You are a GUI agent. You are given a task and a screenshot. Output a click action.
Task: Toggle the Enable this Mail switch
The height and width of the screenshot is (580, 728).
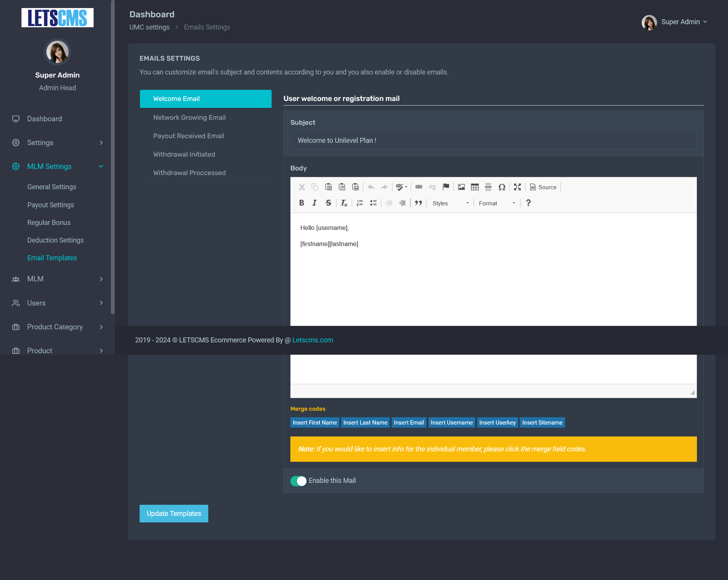tap(298, 481)
